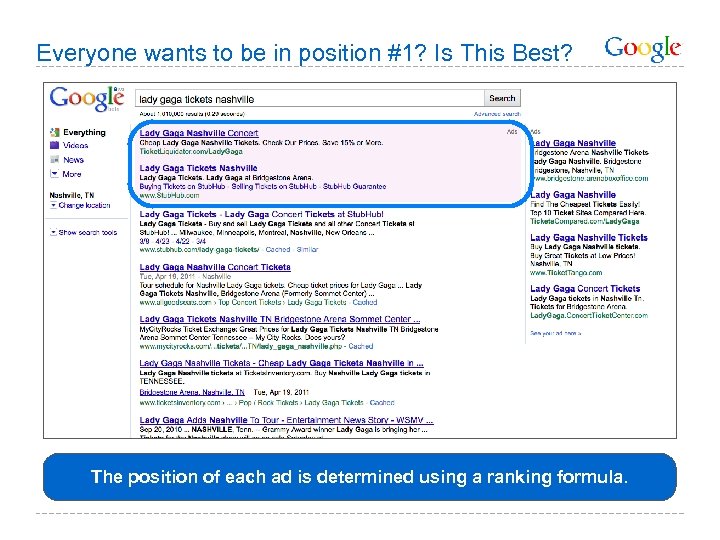Expand Show search tools arrow

pos(53,232)
